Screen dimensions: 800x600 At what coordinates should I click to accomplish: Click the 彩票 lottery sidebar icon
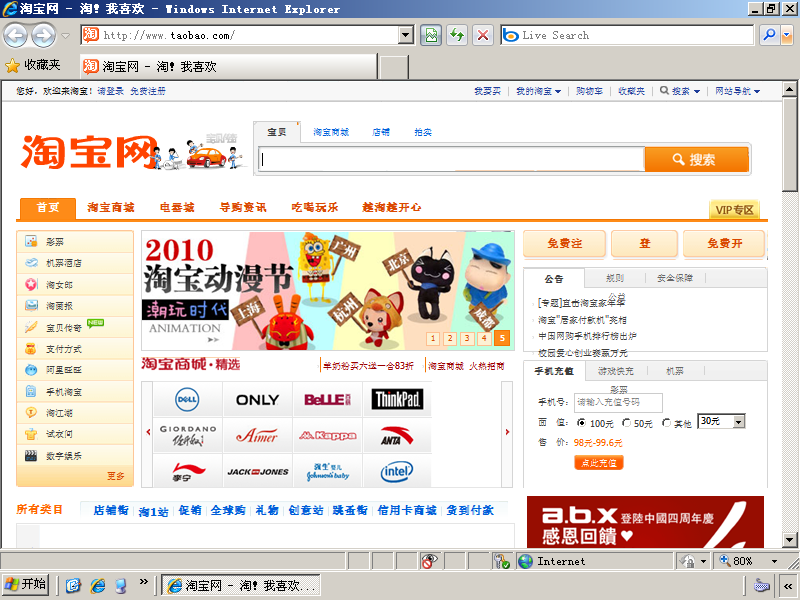pyautogui.click(x=31, y=241)
